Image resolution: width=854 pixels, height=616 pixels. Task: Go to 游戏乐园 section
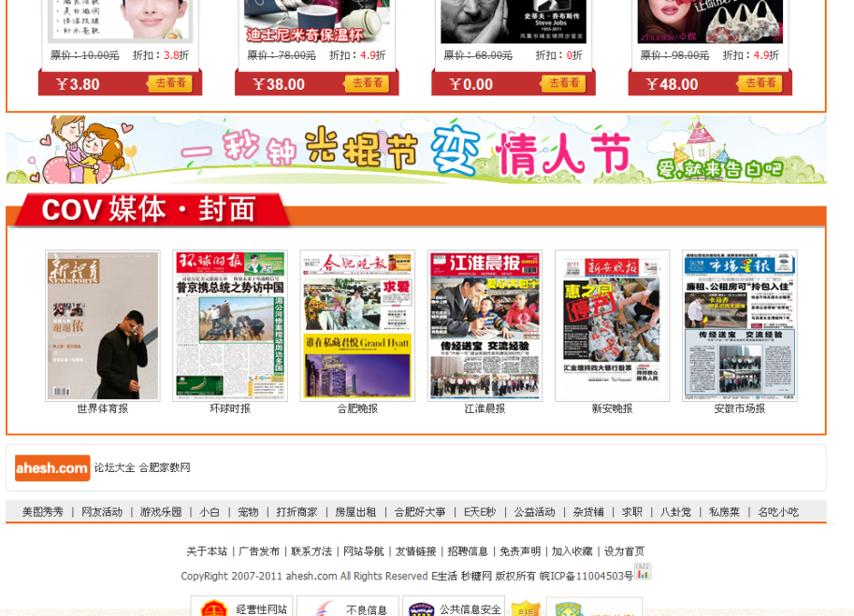(161, 512)
